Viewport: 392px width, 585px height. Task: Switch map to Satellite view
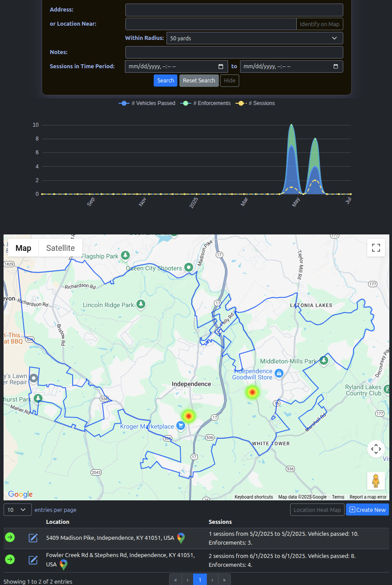point(60,248)
